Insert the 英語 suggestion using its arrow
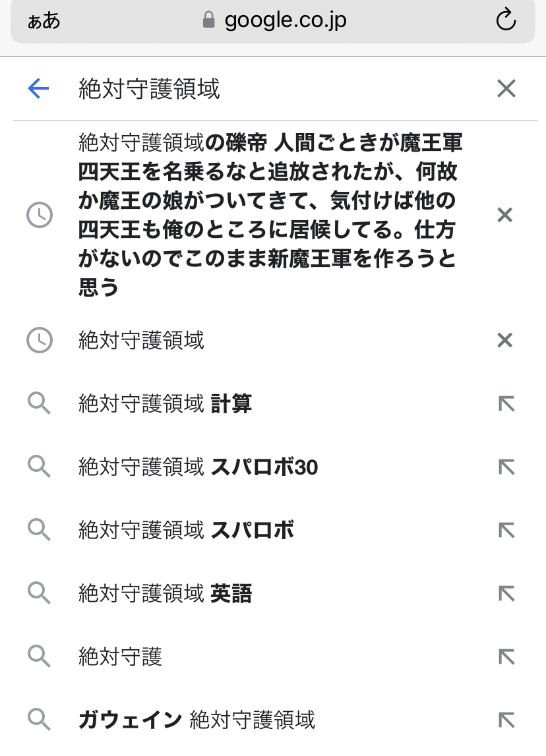 tap(506, 594)
